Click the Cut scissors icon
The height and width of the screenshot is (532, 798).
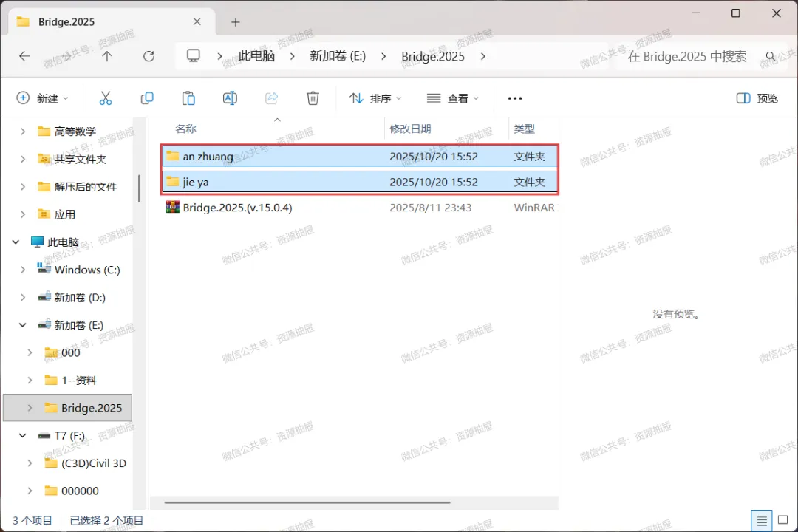point(106,98)
